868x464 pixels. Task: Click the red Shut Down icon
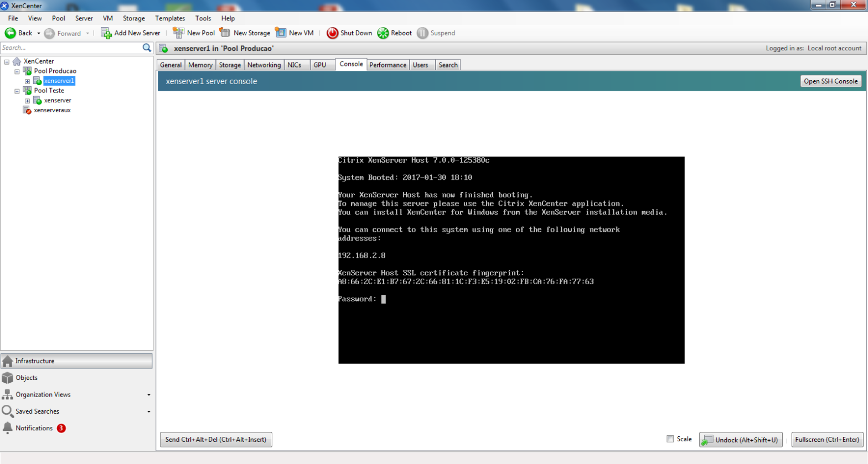click(332, 33)
